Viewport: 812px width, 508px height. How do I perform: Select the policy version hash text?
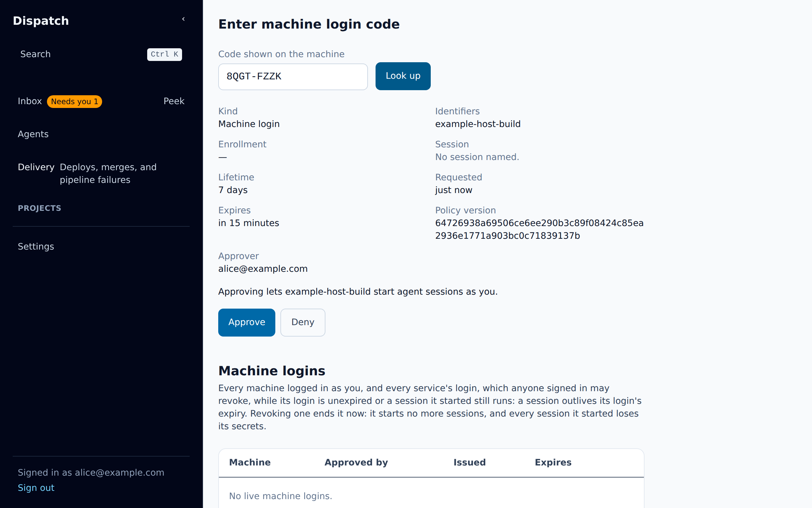click(x=539, y=230)
